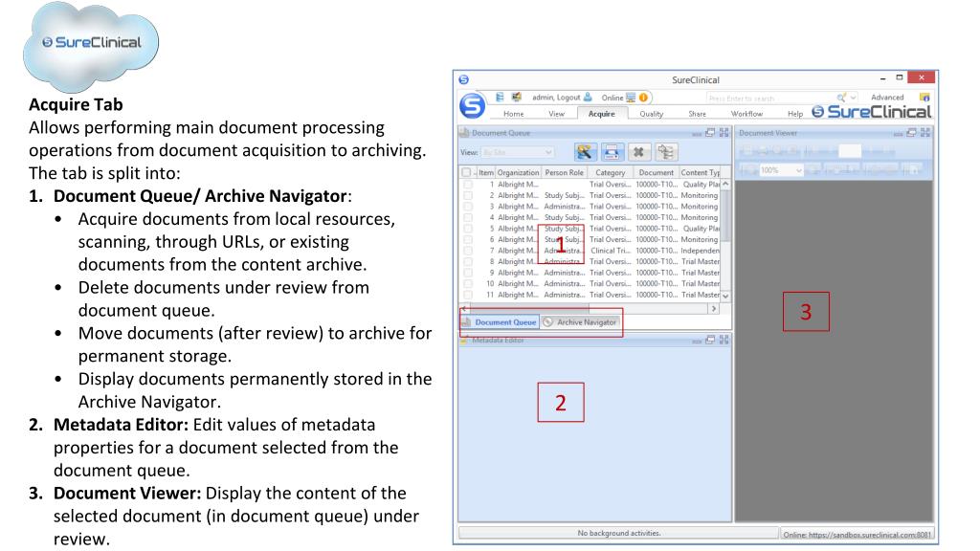The height and width of the screenshot is (551, 980).
Task: Check the box for item 11 row
Action: coord(467,295)
